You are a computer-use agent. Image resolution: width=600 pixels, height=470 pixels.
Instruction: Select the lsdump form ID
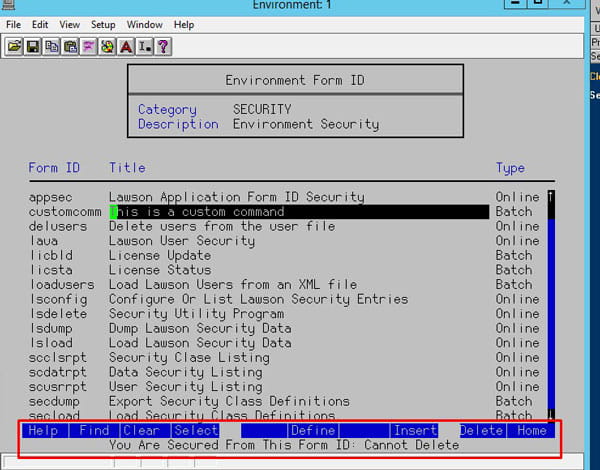51,329
